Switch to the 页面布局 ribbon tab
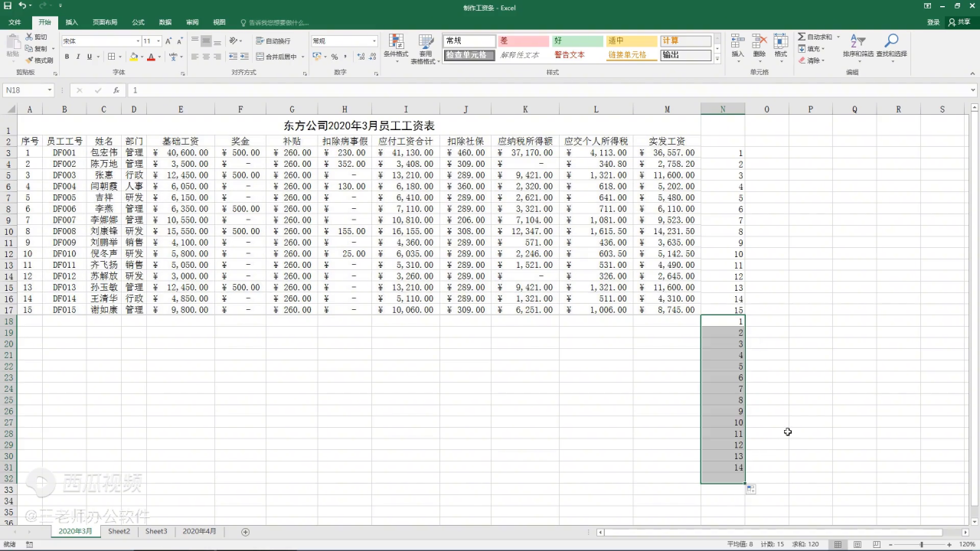This screenshot has height=551, width=980. click(105, 22)
